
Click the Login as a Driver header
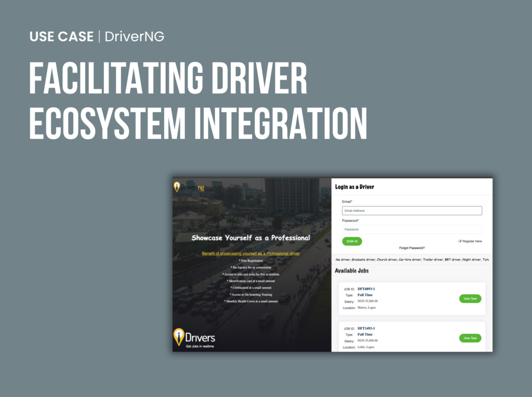pyautogui.click(x=354, y=186)
